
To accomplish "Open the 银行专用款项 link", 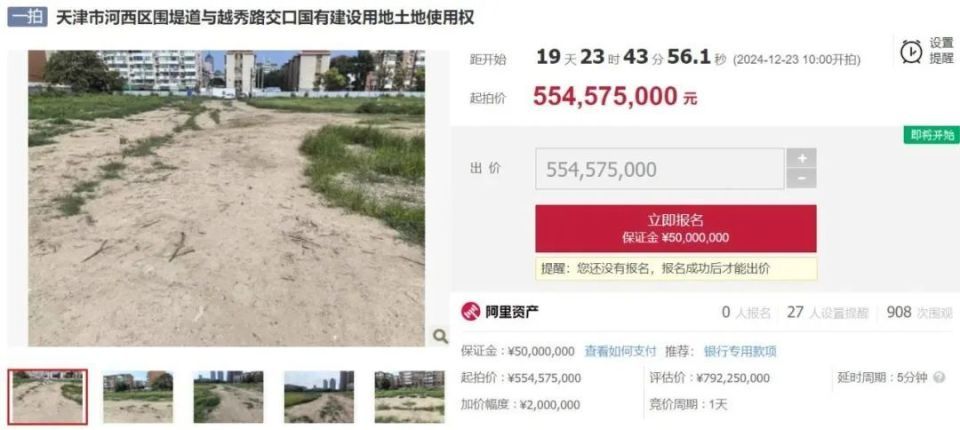I will pyautogui.click(x=740, y=352).
